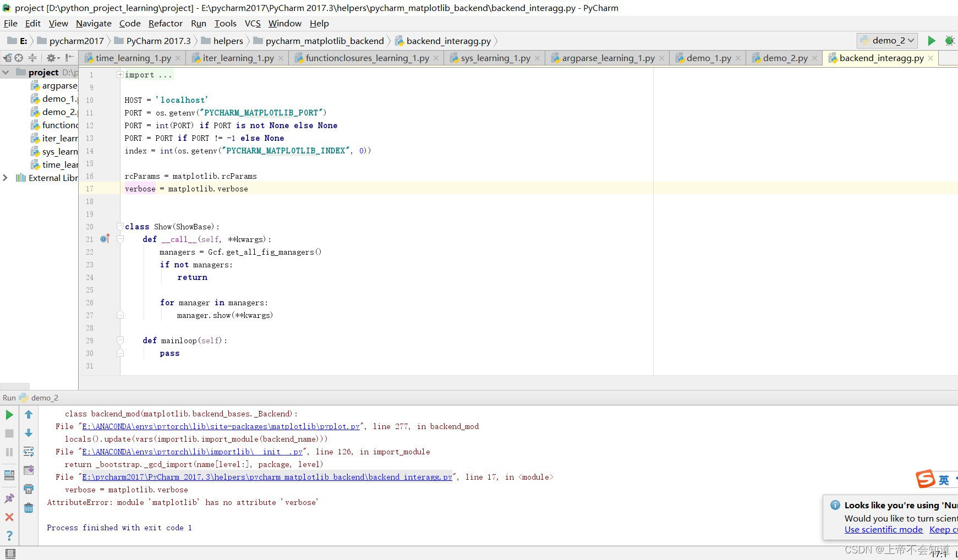Hide the project tool window
This screenshot has width=958, height=560.
point(69,58)
